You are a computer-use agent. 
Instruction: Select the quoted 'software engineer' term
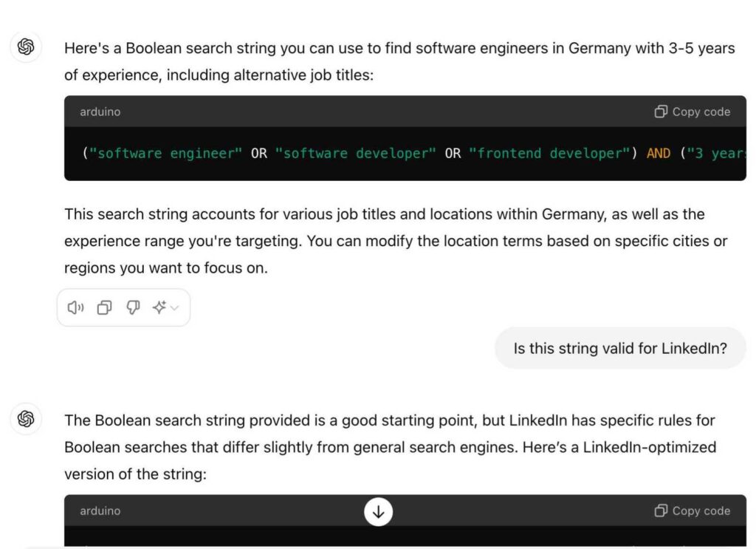point(165,153)
